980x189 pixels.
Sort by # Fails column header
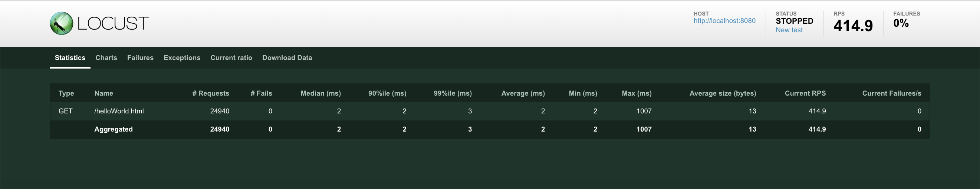262,93
